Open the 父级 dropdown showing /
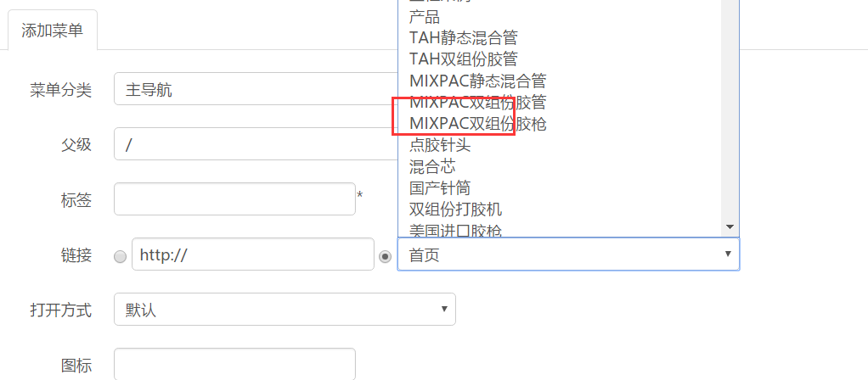Screen dimensions: 868x380 pos(256,144)
